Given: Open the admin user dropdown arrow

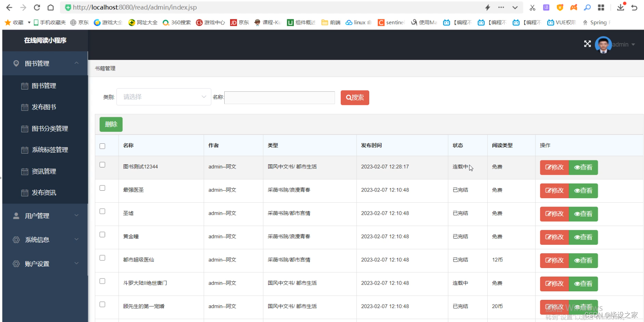Looking at the screenshot, I should [633, 45].
